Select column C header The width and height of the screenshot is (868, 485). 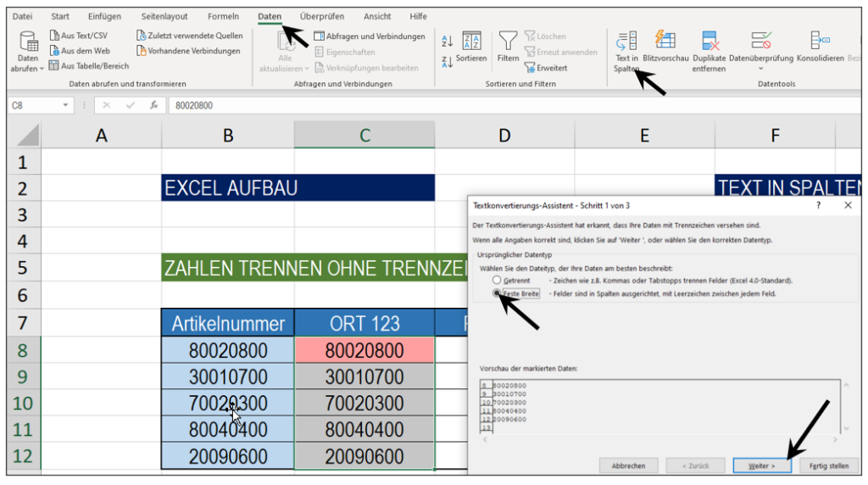point(364,135)
